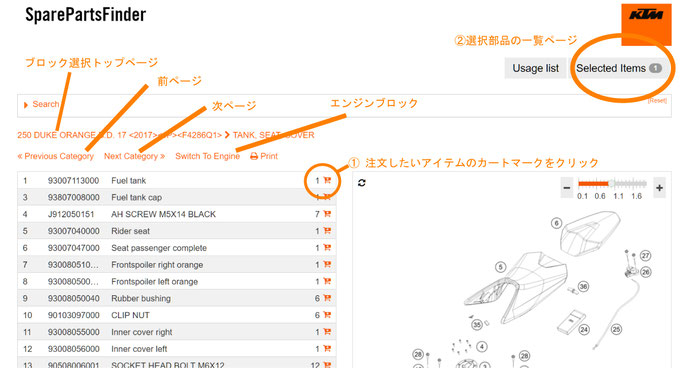This screenshot has width=683, height=368.
Task: Click the diagram refresh icon
Action: click(362, 183)
